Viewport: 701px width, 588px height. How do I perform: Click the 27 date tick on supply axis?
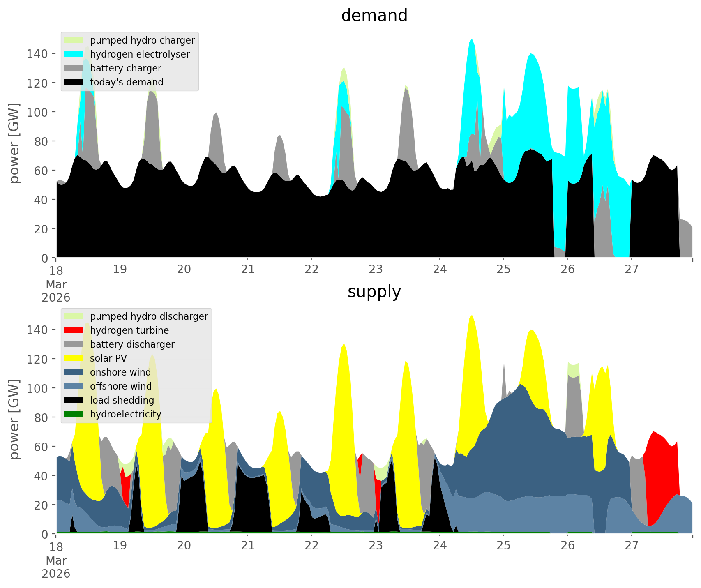tap(632, 546)
